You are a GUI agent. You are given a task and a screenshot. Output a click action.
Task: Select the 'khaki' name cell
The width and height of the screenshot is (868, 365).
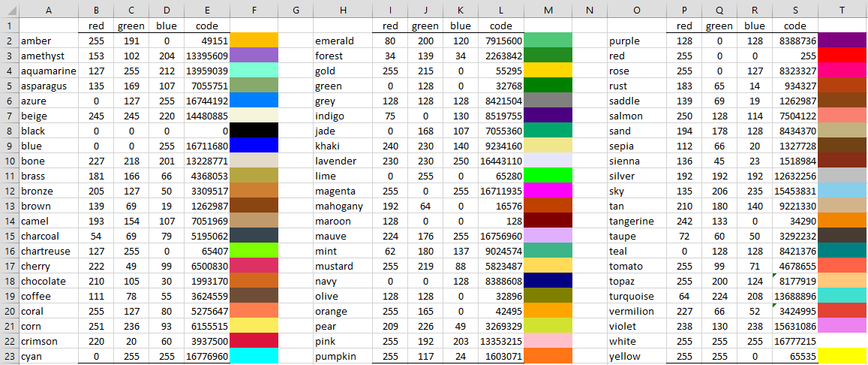point(343,146)
